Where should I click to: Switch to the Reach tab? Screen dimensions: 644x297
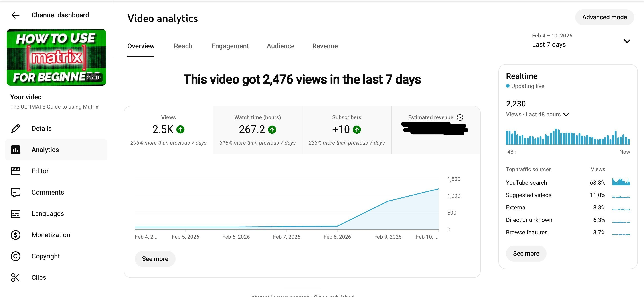point(183,46)
